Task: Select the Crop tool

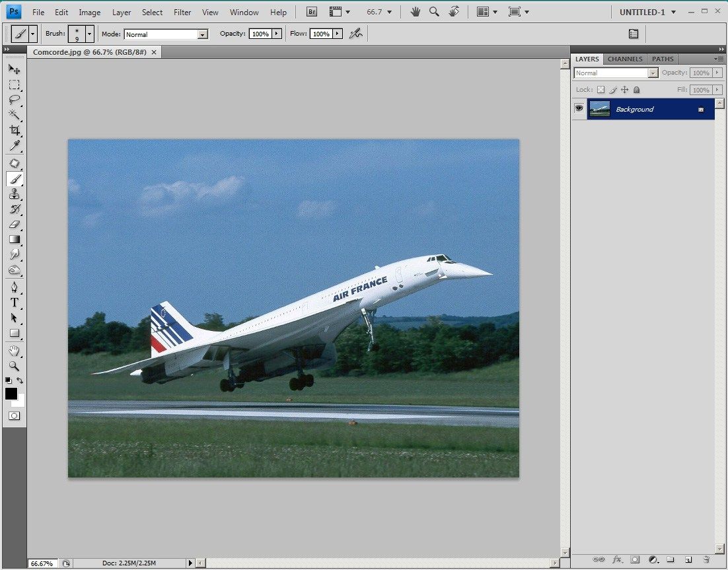Action: point(15,130)
